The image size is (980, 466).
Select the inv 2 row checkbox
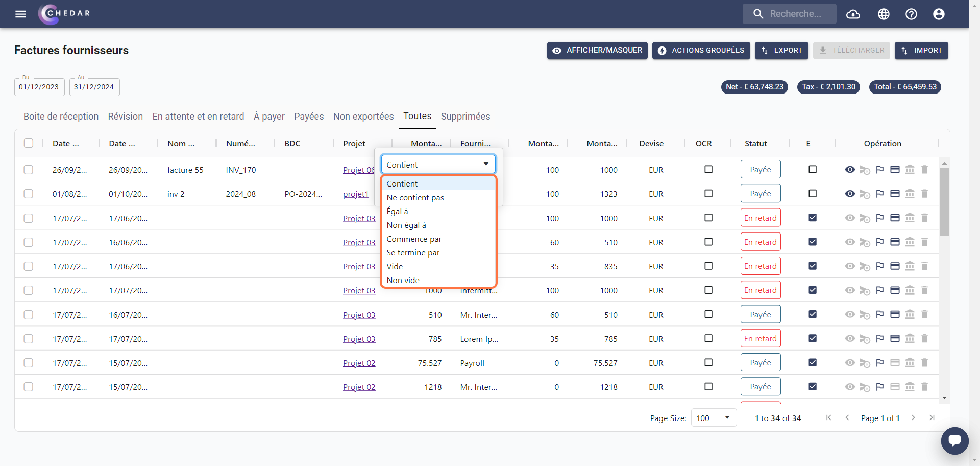(29, 194)
